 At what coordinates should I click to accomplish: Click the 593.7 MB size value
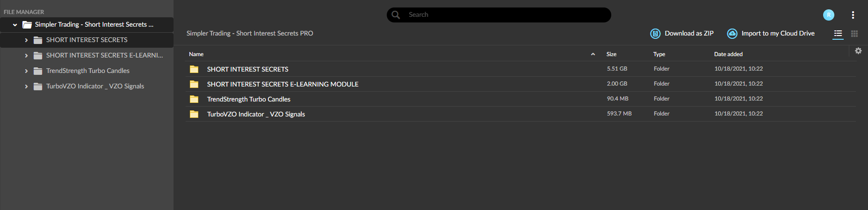coord(619,114)
